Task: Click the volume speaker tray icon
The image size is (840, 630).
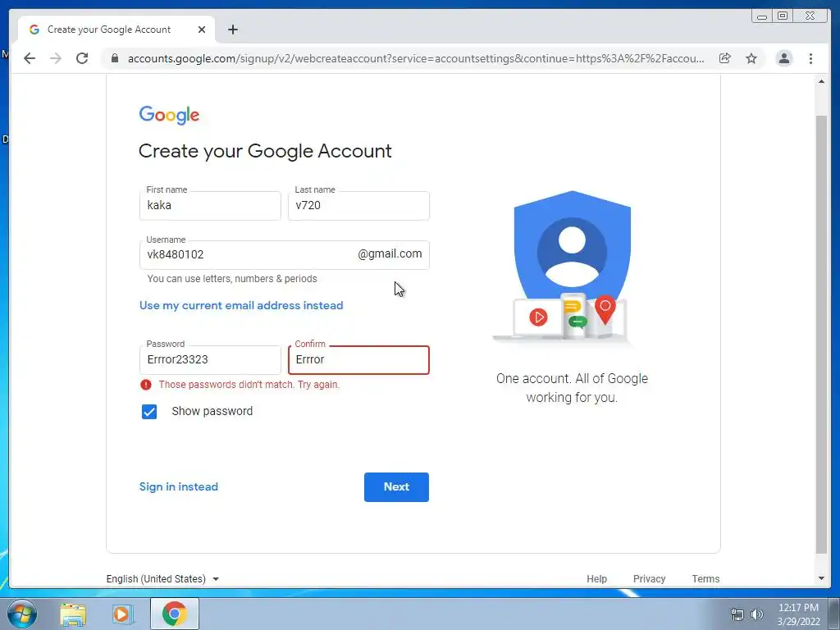Action: (x=756, y=614)
